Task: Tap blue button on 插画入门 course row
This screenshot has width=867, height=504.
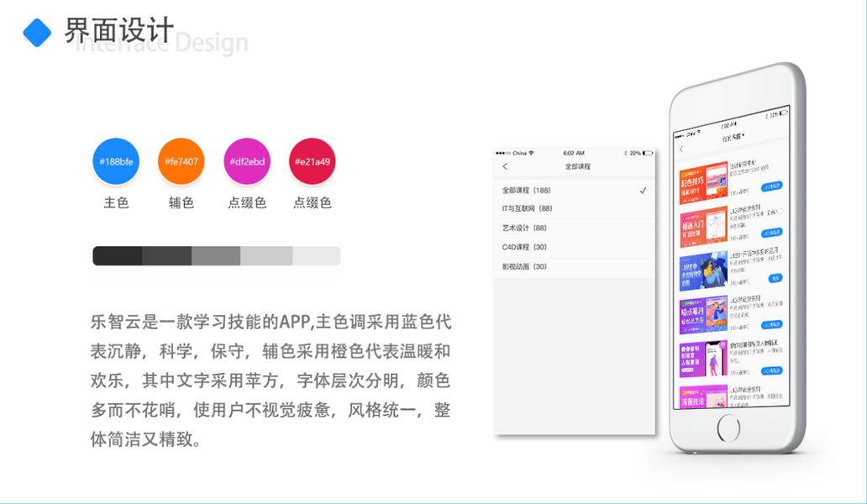Action: tap(771, 233)
